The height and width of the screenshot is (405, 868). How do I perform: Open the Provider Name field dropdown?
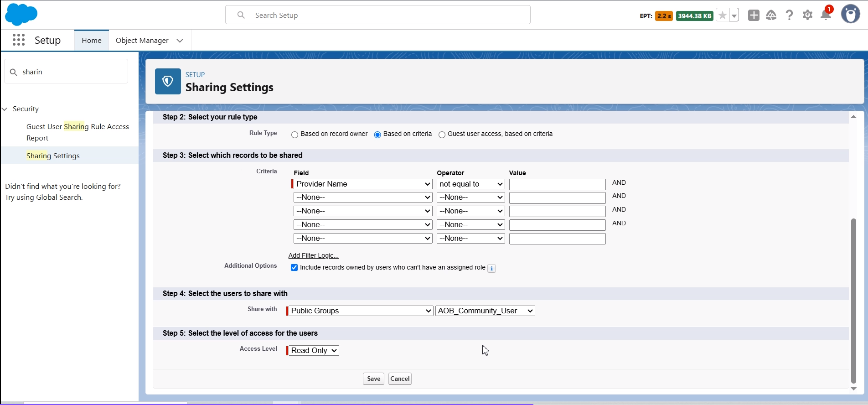[x=363, y=184]
